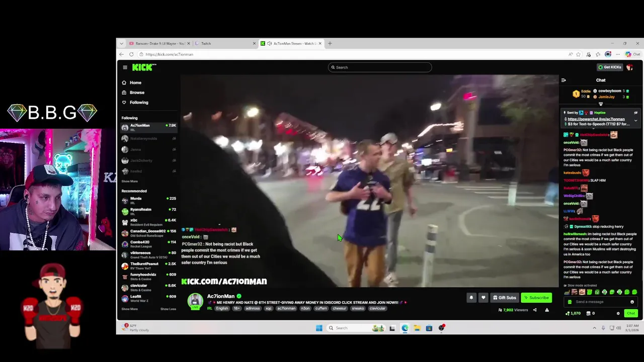Open a new browser tab
644x362 pixels.
(330, 43)
